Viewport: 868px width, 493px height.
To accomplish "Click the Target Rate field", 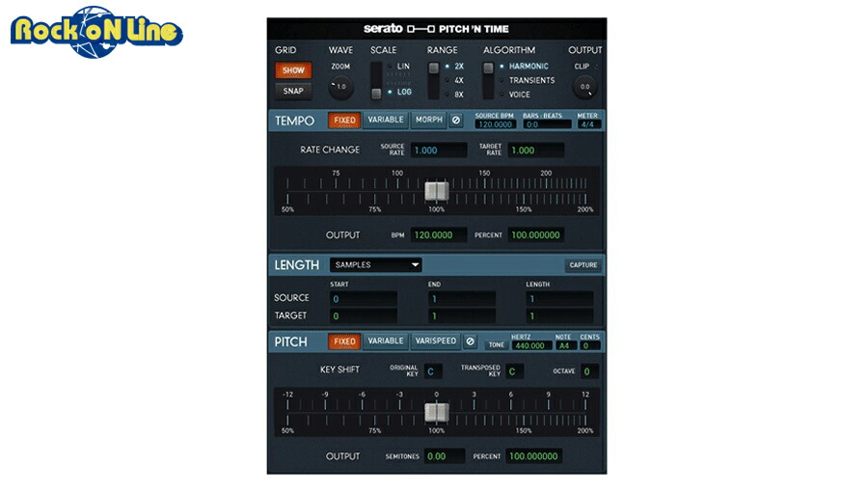I will click(536, 151).
